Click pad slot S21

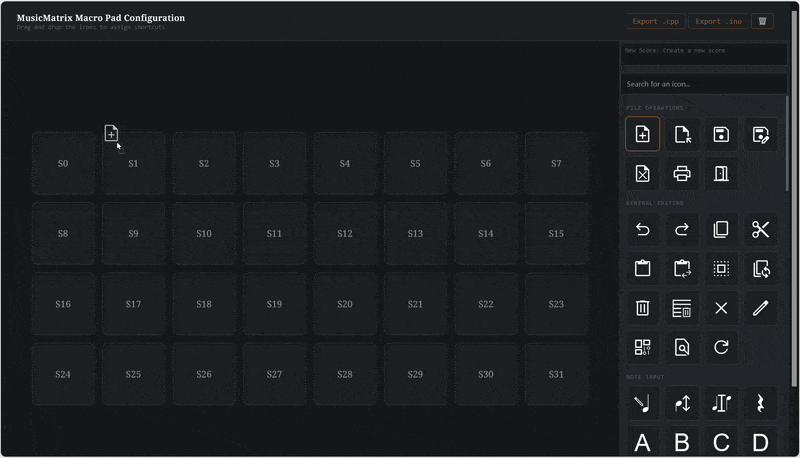(x=415, y=304)
